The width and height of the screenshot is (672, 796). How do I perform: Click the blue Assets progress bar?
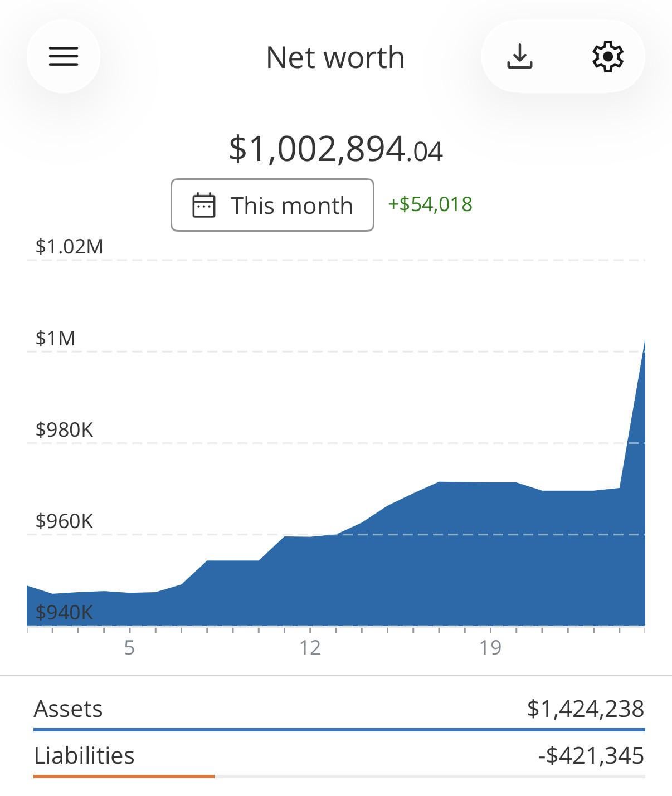coord(339,729)
